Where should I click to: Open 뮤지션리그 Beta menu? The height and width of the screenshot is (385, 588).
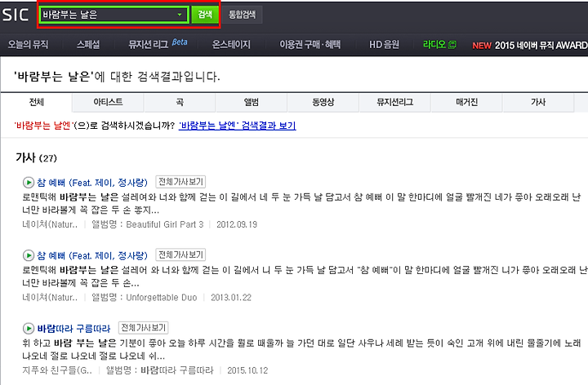click(x=158, y=44)
